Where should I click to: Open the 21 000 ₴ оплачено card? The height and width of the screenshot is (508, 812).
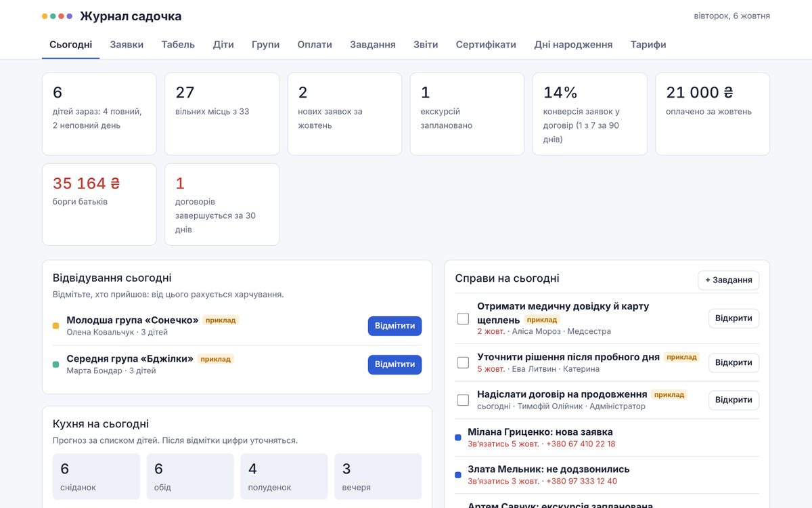coord(713,114)
